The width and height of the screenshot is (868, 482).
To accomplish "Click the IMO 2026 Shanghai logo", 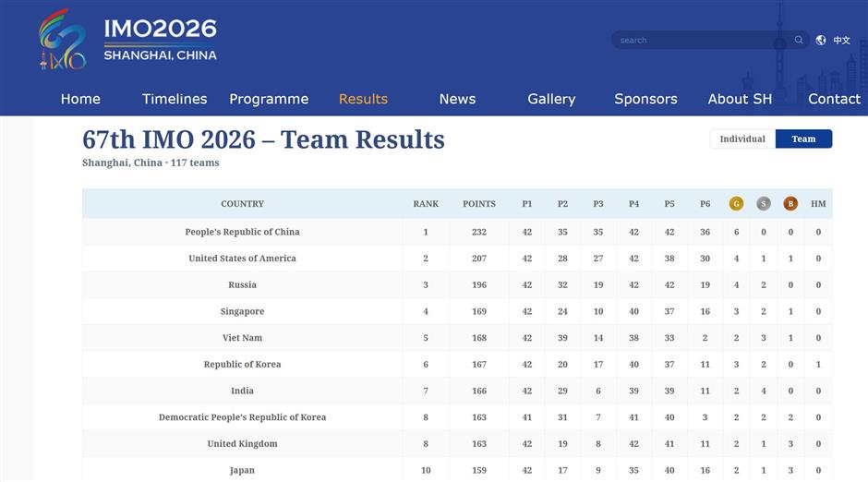I will pos(127,39).
